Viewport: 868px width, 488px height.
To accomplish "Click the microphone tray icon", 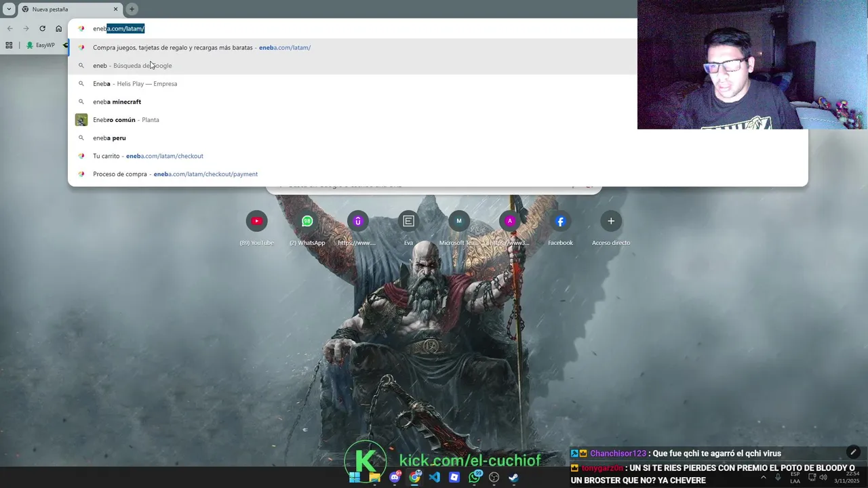I will pyautogui.click(x=778, y=477).
